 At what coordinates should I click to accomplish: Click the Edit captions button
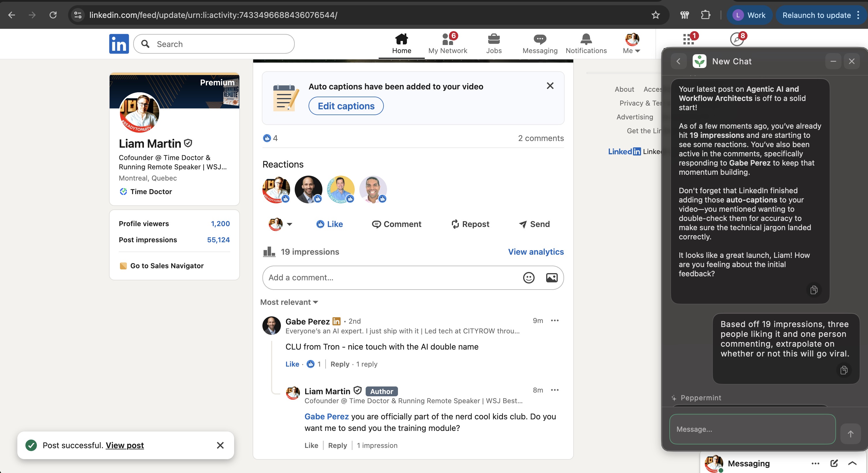346,106
